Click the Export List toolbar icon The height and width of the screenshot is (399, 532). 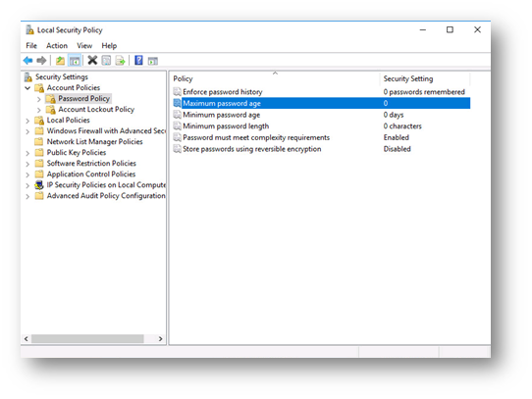tap(120, 61)
